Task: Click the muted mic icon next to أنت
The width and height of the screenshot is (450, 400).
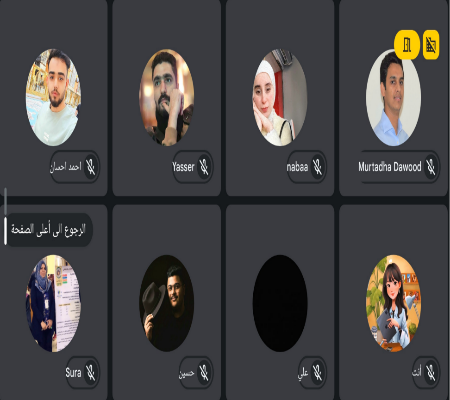Action: click(x=431, y=372)
